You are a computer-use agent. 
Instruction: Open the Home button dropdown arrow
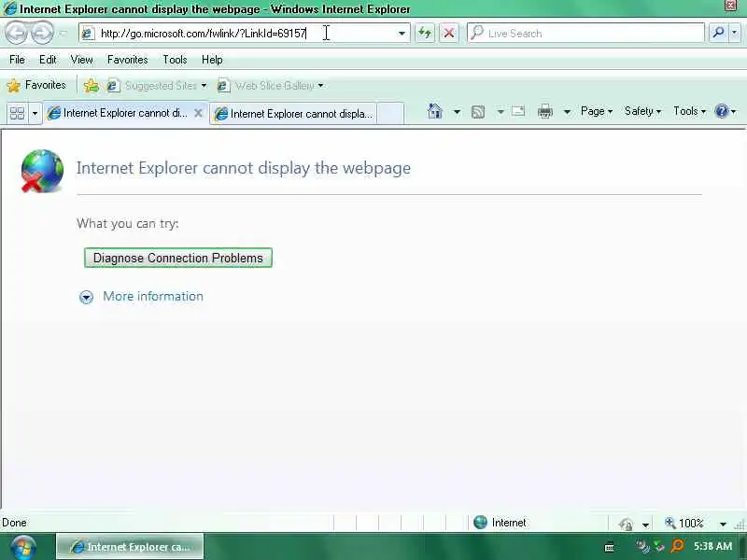457,112
